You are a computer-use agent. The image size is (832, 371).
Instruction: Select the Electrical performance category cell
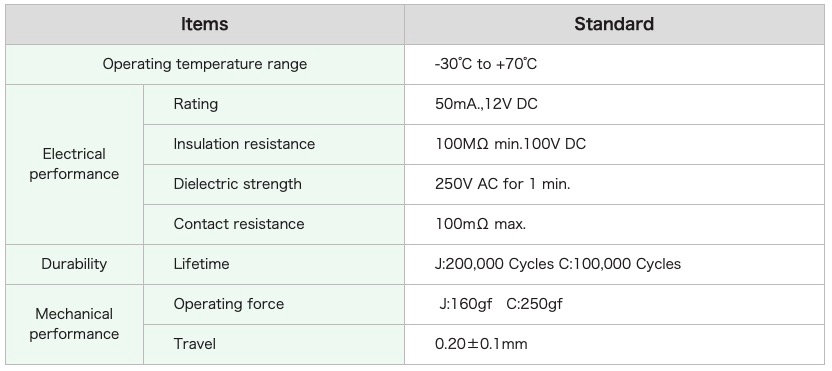click(74, 164)
